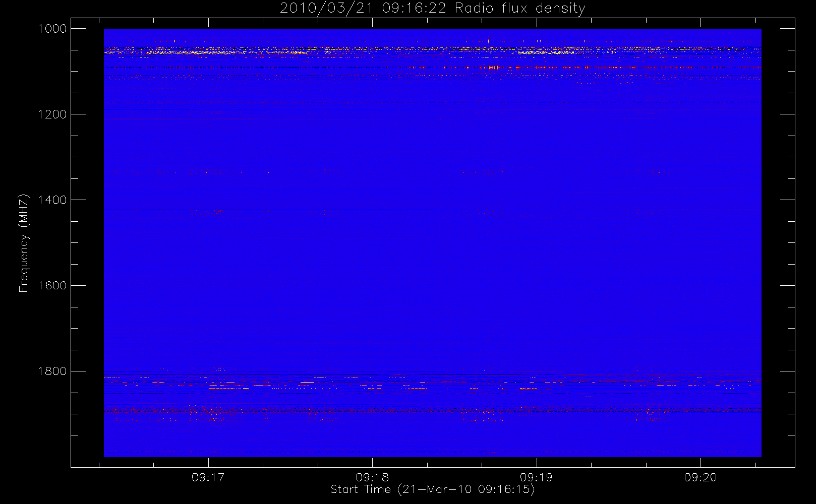Select the 1000 frequency tick label

tap(52, 29)
